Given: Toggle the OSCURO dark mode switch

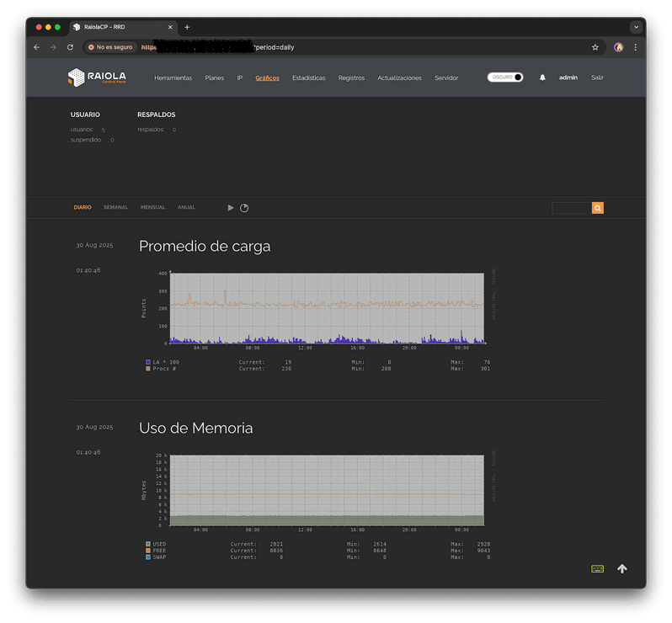Looking at the screenshot, I should [505, 77].
